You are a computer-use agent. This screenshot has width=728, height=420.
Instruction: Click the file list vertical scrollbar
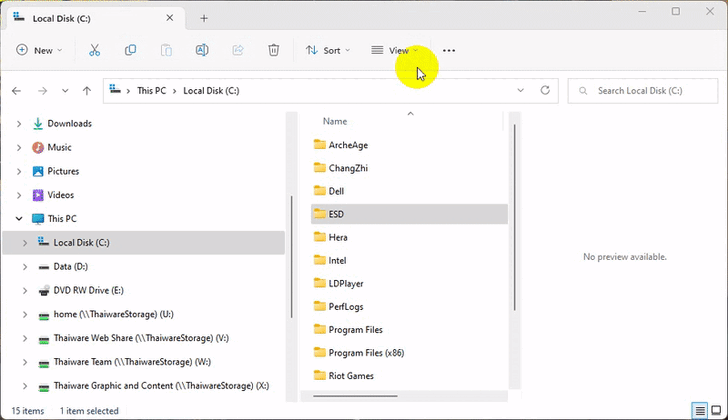point(514,217)
